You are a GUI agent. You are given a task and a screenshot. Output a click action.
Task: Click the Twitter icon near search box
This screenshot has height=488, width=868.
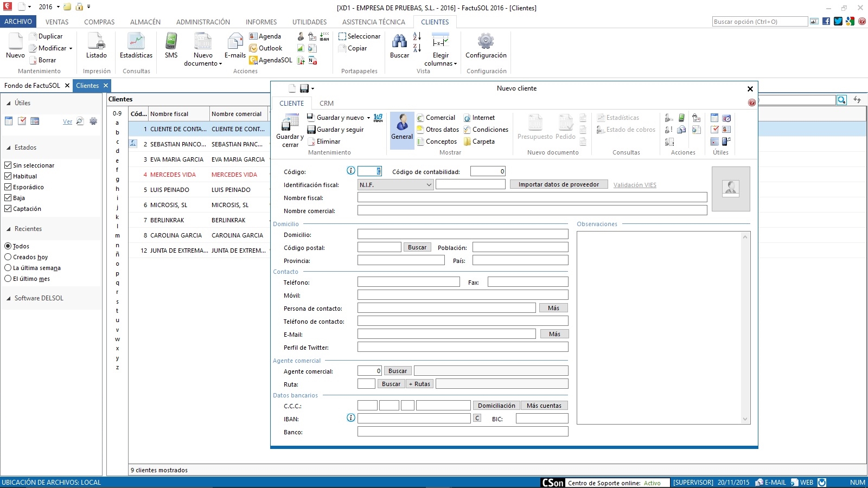(x=838, y=21)
